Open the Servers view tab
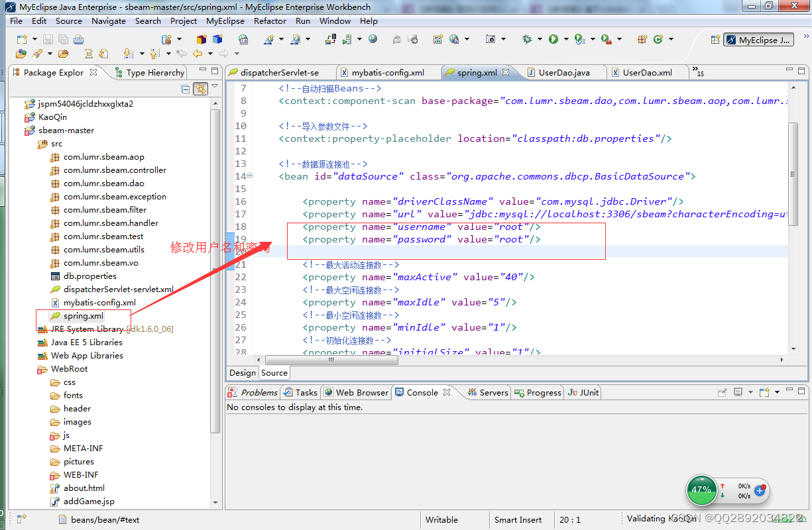The image size is (812, 530). point(488,392)
